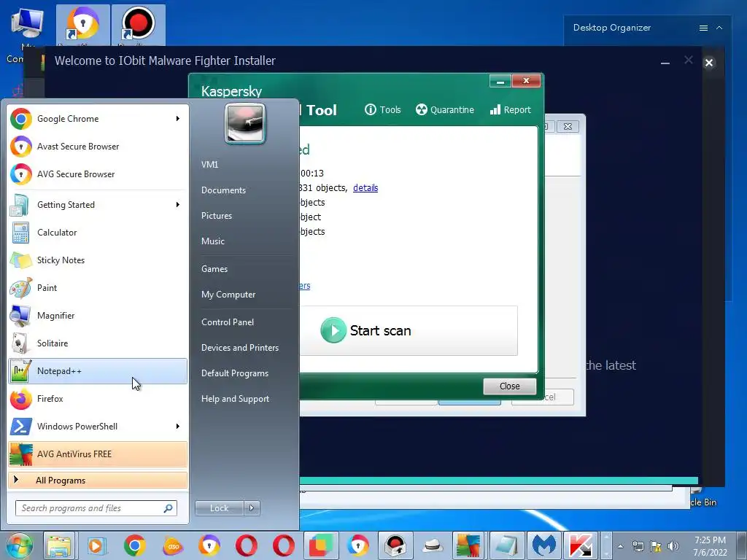This screenshot has width=747, height=560.
Task: Click the Windows Start orb
Action: (19, 545)
